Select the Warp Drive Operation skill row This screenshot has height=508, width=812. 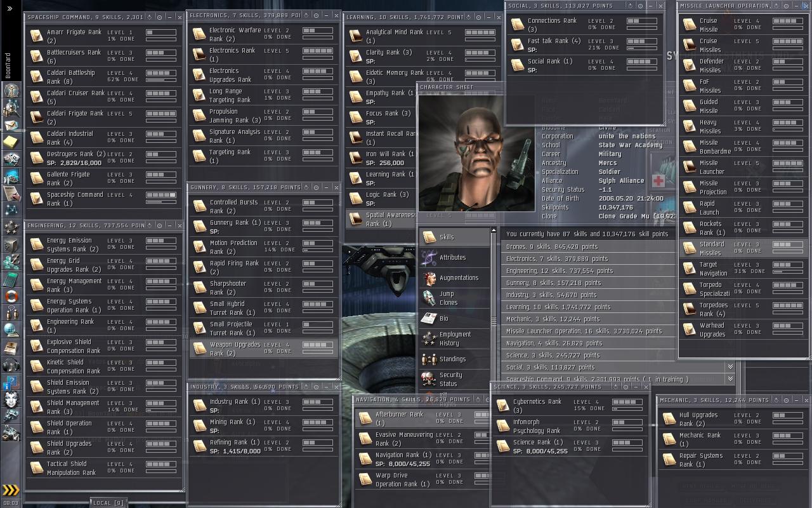(x=422, y=479)
